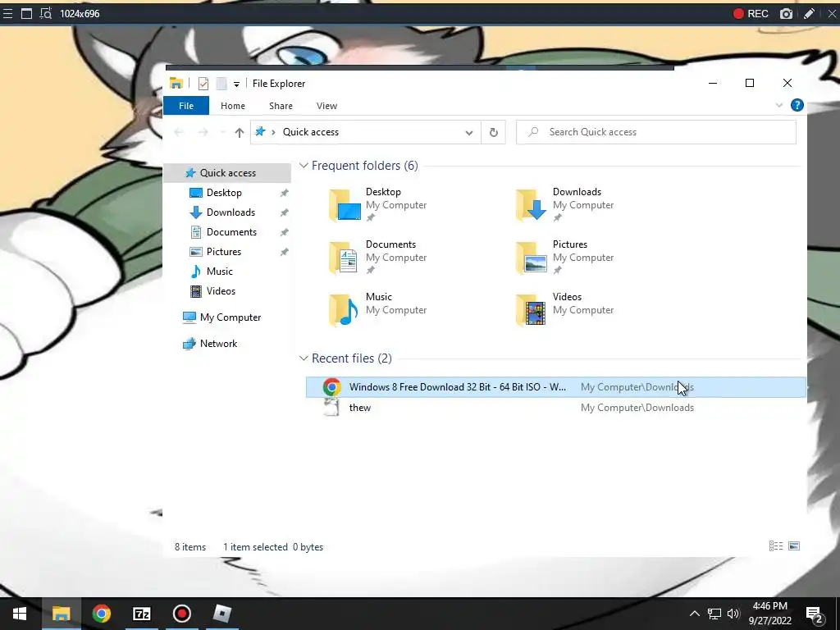Image resolution: width=840 pixels, height=630 pixels.
Task: Switch to Large icons view layout icon
Action: [x=794, y=546]
